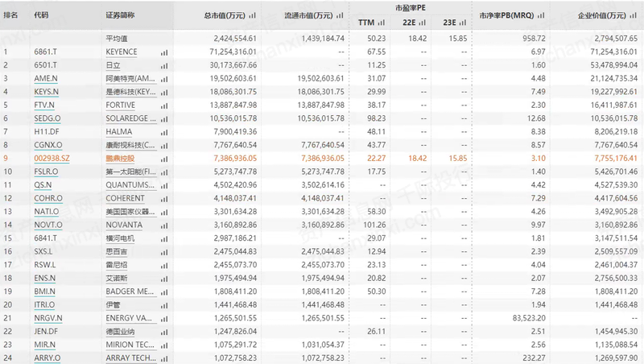Open stock code link KEYS.N

[46, 92]
